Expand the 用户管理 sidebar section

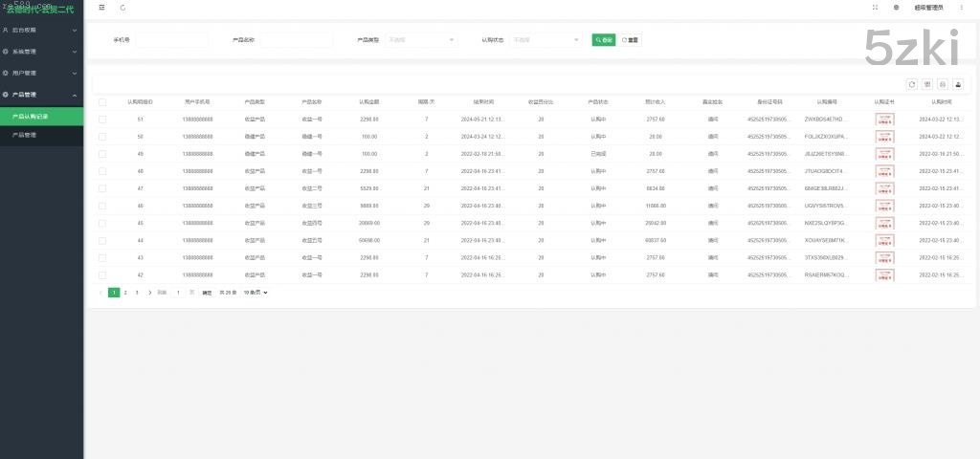[41, 73]
